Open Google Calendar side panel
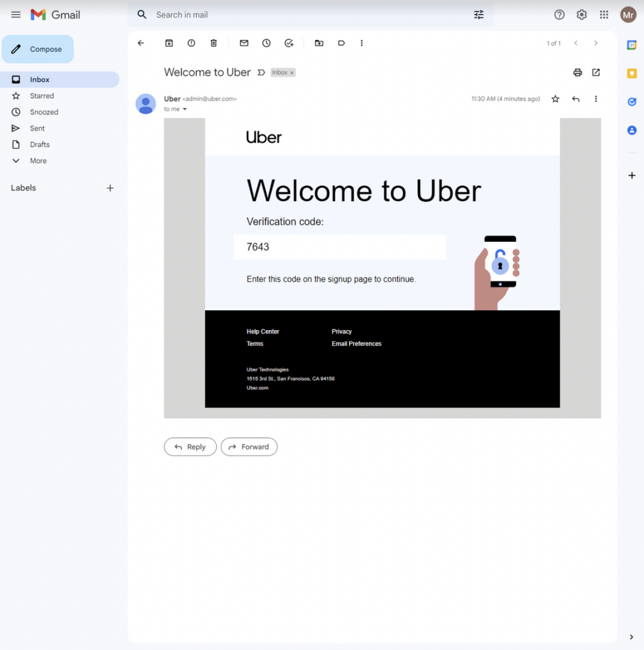Viewport: 644px width, 650px height. point(631,45)
